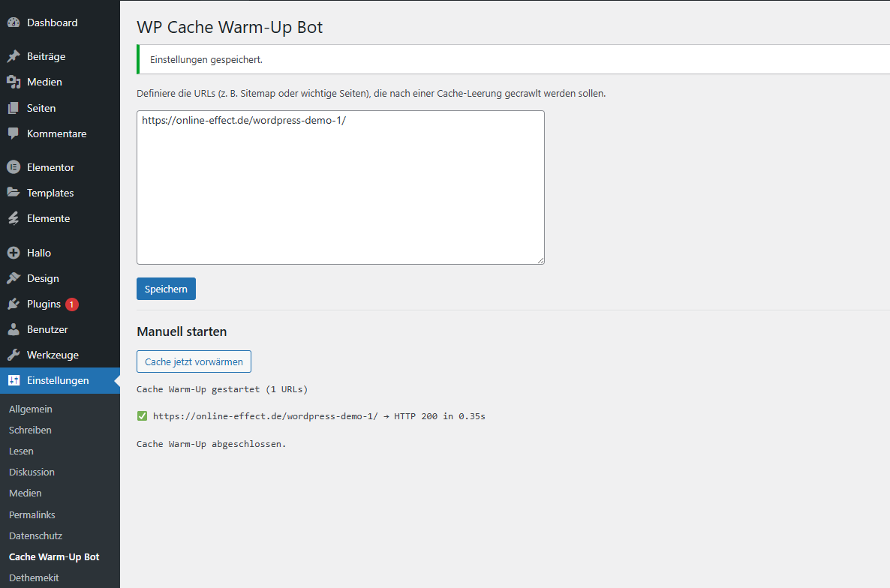Open the Datenschutz settings link

pyautogui.click(x=35, y=535)
